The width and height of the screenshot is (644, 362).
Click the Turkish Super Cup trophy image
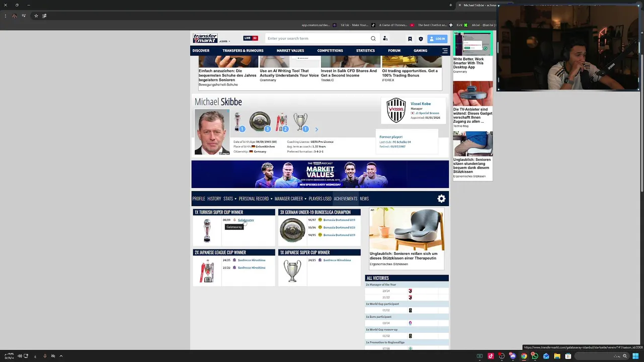pos(207,230)
